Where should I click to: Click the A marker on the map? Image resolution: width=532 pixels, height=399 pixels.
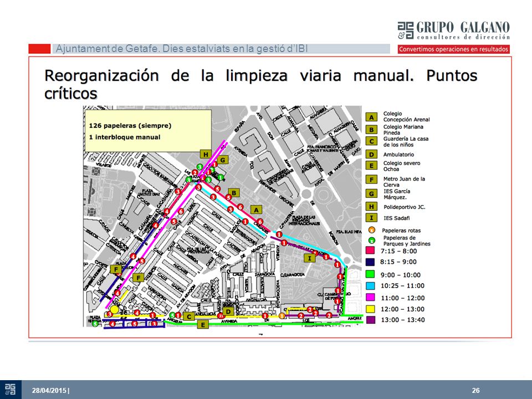tap(256, 210)
